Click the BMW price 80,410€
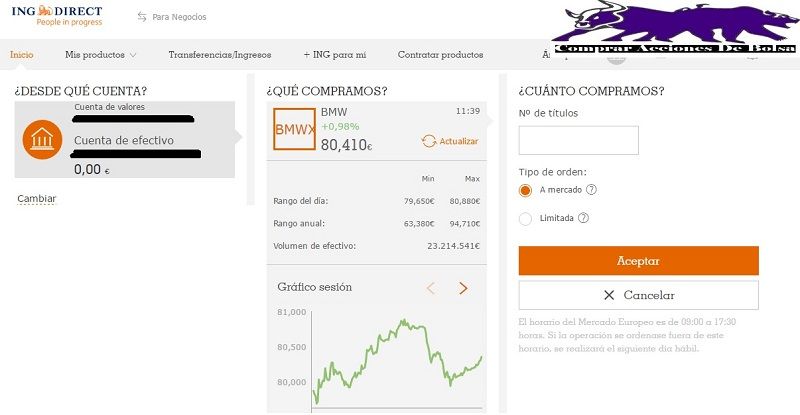The height and width of the screenshot is (415, 800). pos(346,145)
